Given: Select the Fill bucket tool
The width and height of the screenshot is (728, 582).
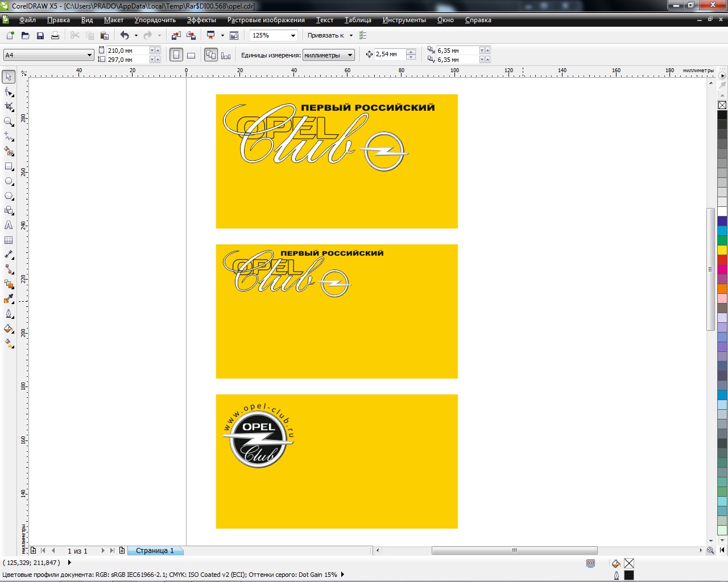Looking at the screenshot, I should (9, 329).
